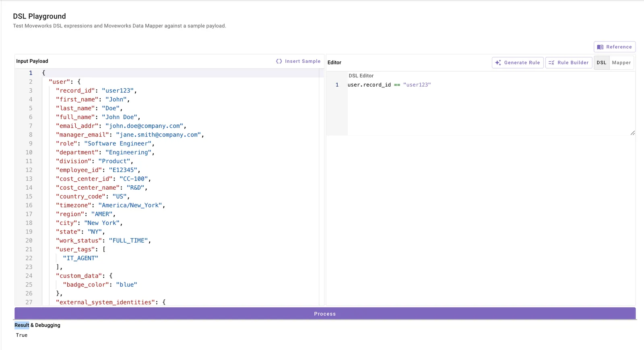Click the "cost_center_name": "R&D" line
Viewport: 644px width, 350px height.
[101, 188]
